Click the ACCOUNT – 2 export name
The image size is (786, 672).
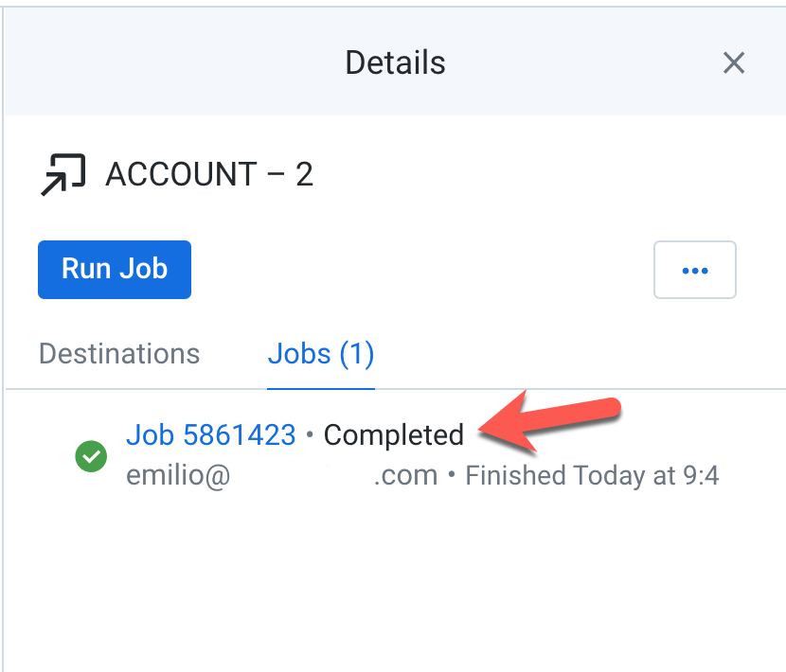coord(209,174)
